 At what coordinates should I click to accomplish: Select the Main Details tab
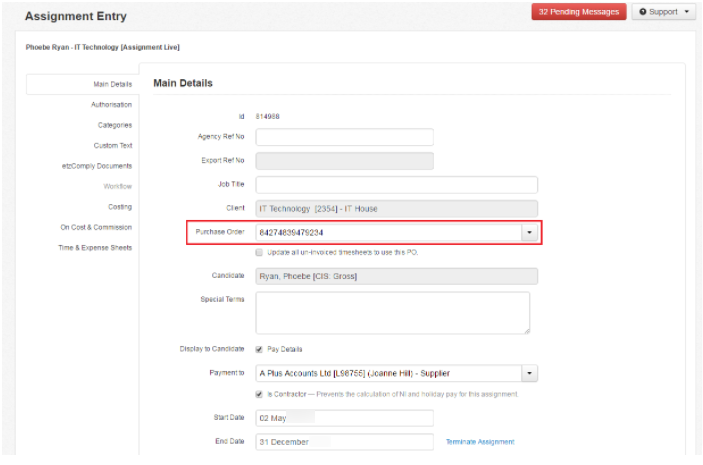pos(113,84)
